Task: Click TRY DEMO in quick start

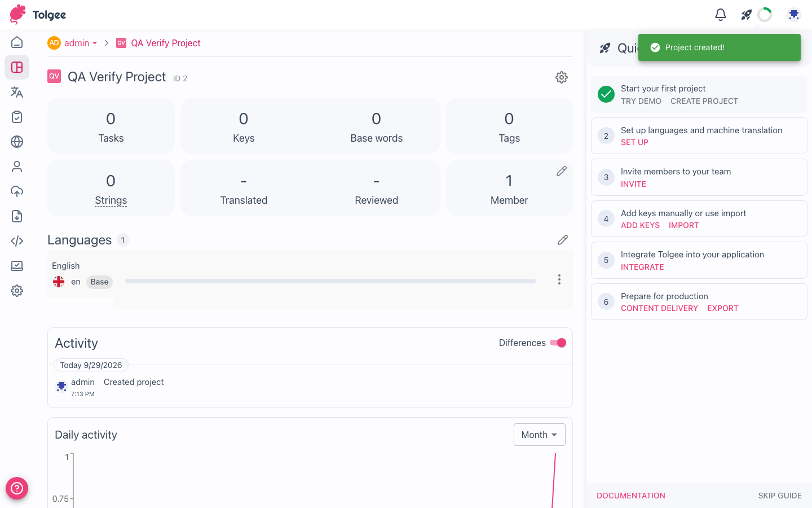Action: click(x=641, y=101)
